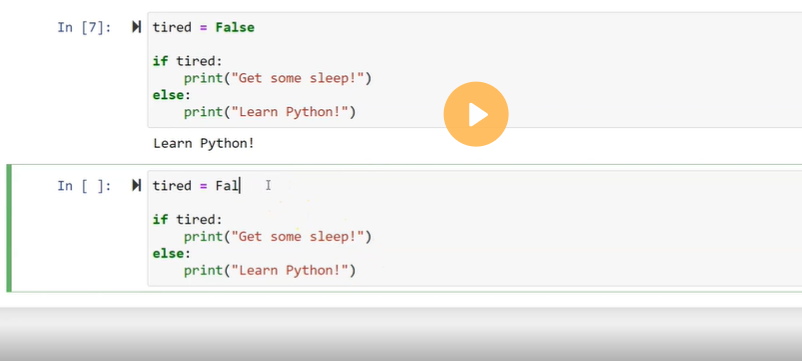Place cursor on the 'tired = False' line
Viewport: 802px width, 361px height.
click(x=204, y=27)
